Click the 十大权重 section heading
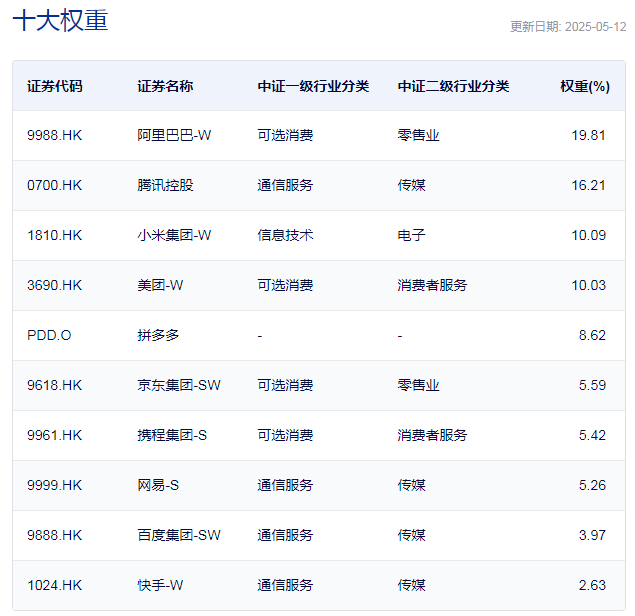The width and height of the screenshot is (635, 616). click(60, 22)
